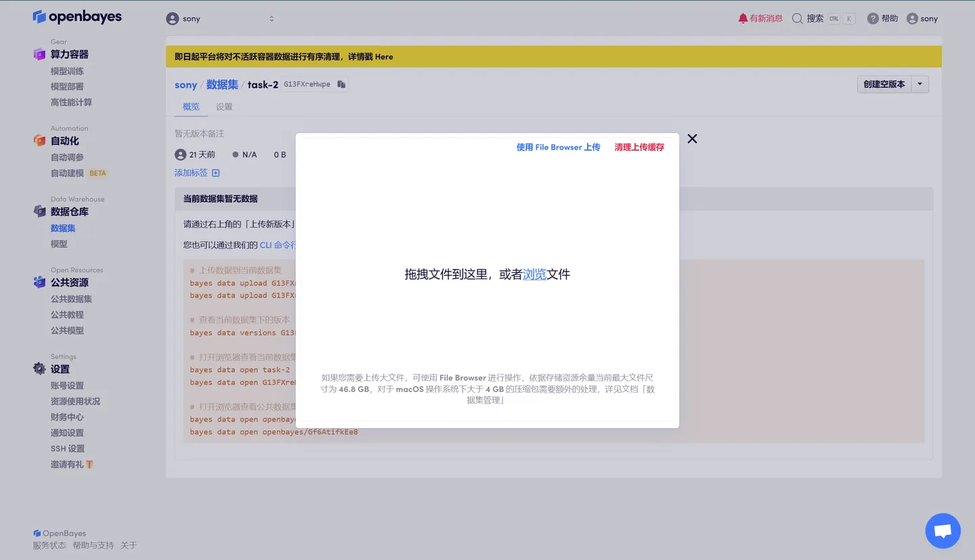Click 清理上传缓存 in the dialog
The width and height of the screenshot is (975, 560).
pyautogui.click(x=638, y=147)
